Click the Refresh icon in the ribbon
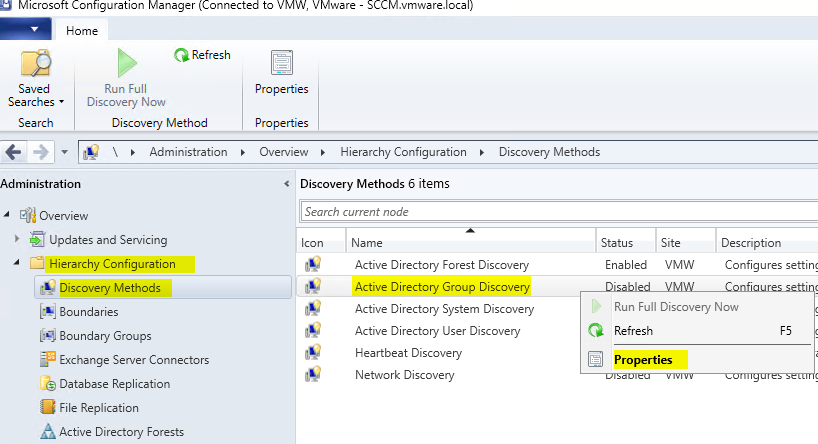The height and width of the screenshot is (444, 818). [181, 55]
